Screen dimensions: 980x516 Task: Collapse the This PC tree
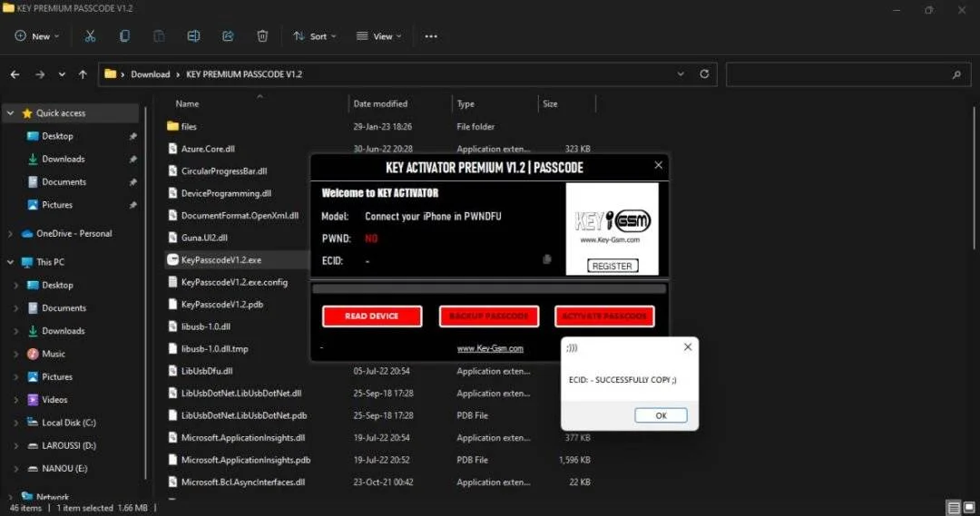(x=10, y=262)
